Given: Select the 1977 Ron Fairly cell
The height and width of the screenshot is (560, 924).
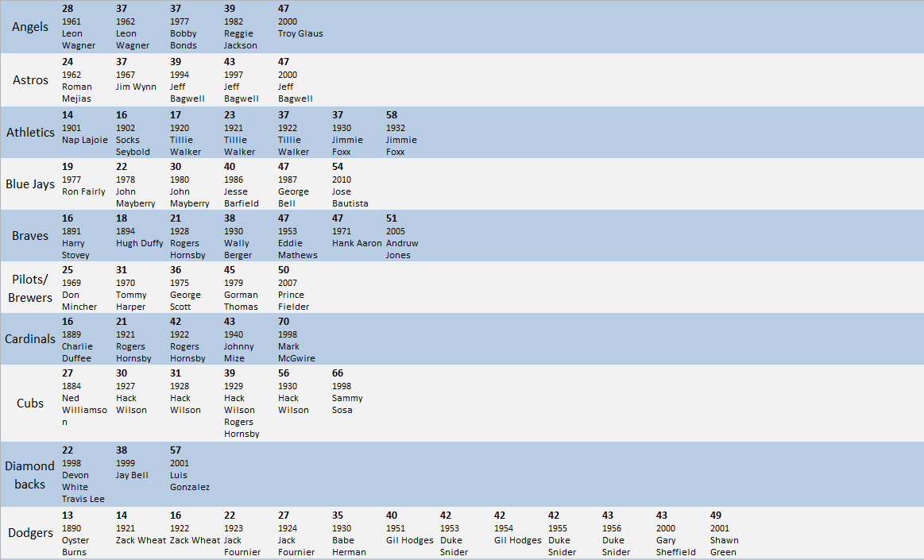Looking at the screenshot, I should coord(83,179).
